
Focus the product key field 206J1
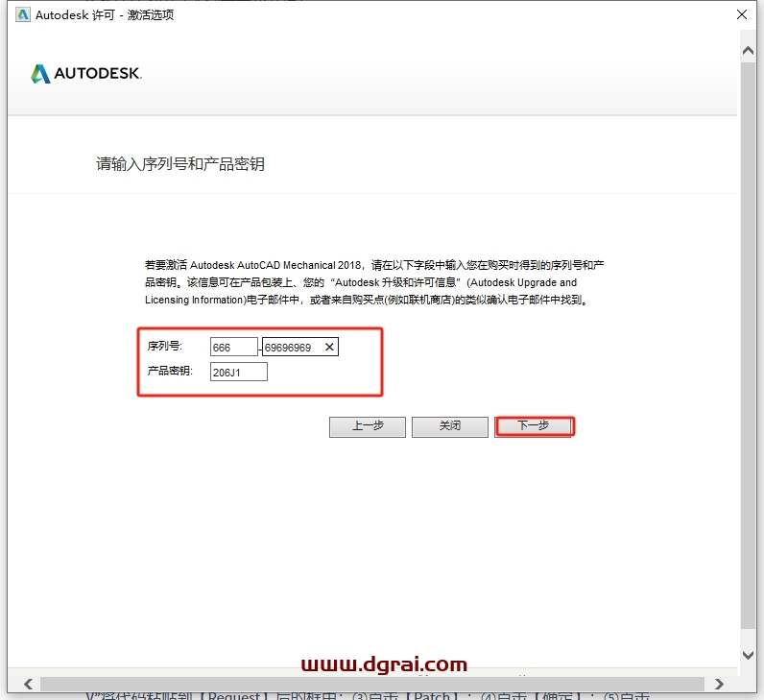pos(238,372)
